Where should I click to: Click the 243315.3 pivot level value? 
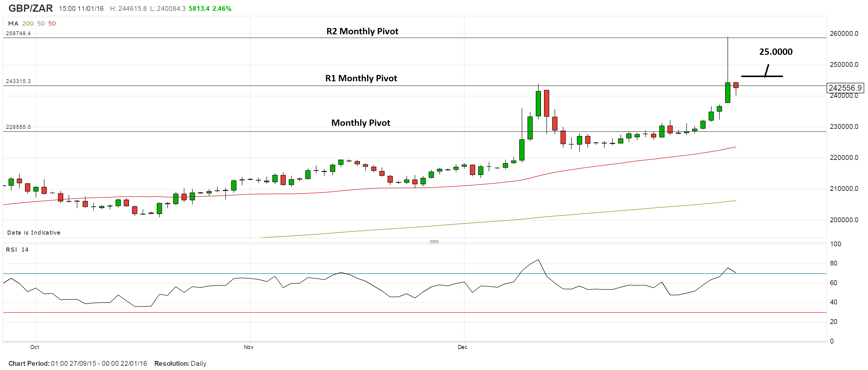point(18,81)
